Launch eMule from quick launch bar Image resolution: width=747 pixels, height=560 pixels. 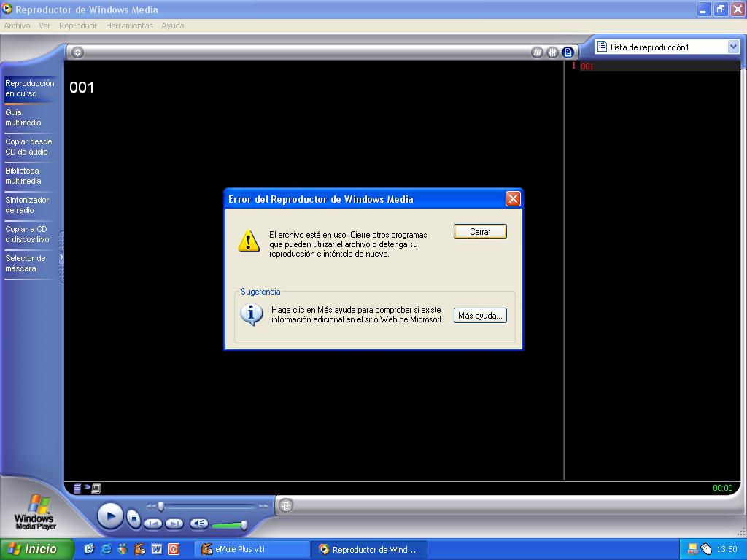(139, 549)
